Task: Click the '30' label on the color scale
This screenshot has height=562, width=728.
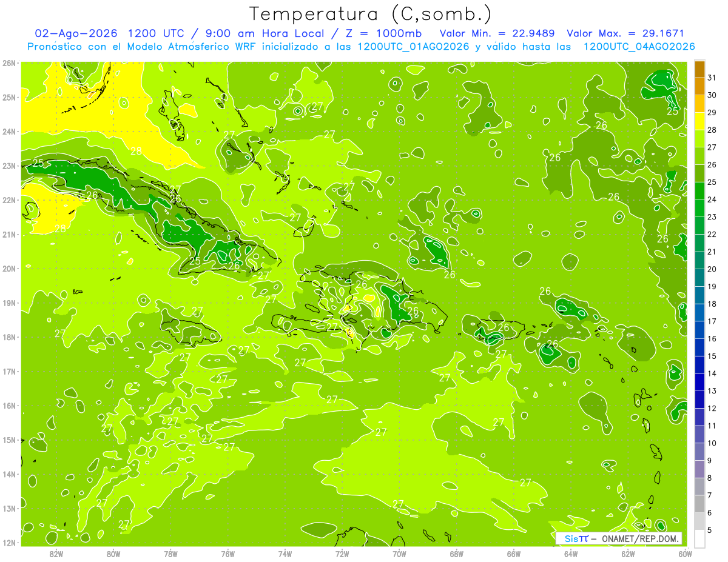Action: point(712,95)
